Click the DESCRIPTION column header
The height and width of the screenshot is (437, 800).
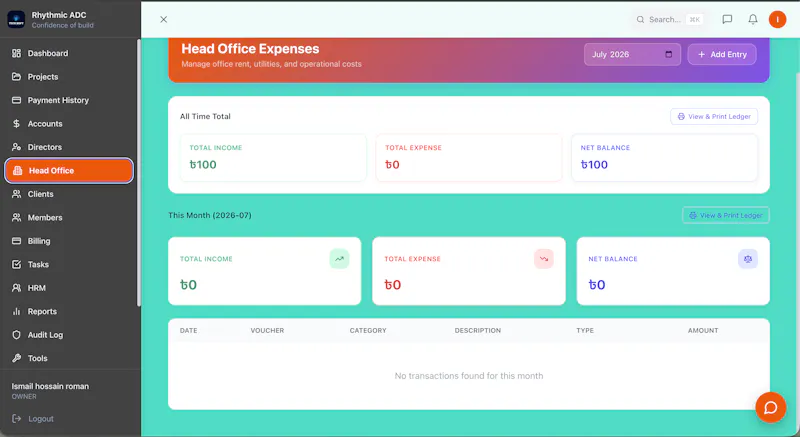(x=478, y=330)
